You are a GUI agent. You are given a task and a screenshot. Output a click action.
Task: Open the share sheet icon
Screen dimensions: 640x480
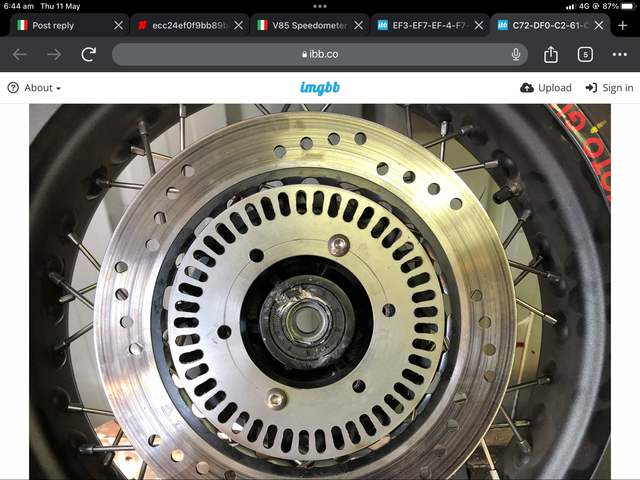[x=551, y=54]
